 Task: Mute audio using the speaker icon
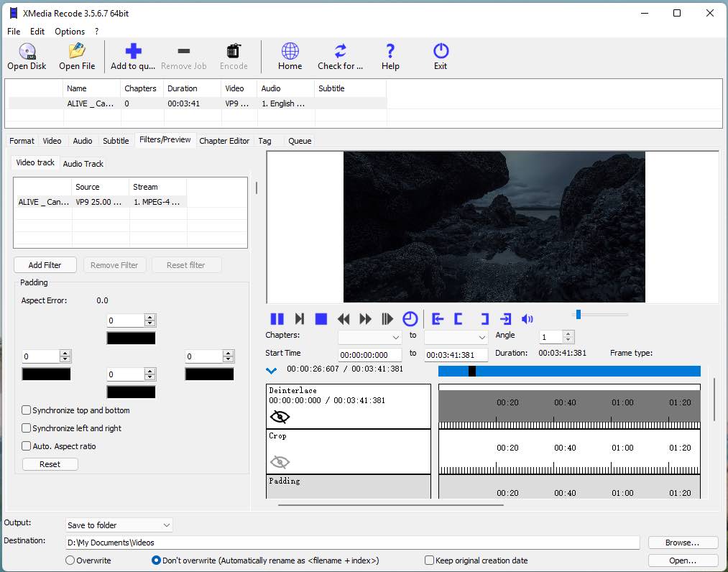pyautogui.click(x=527, y=319)
